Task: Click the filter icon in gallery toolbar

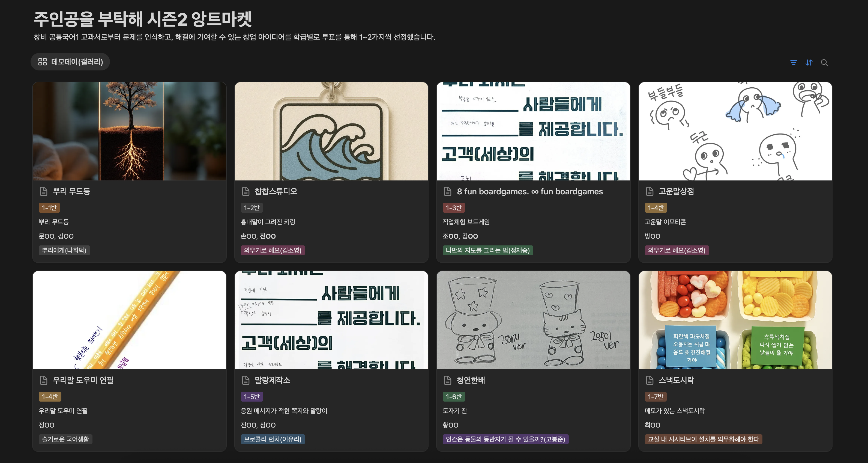Action: point(794,63)
